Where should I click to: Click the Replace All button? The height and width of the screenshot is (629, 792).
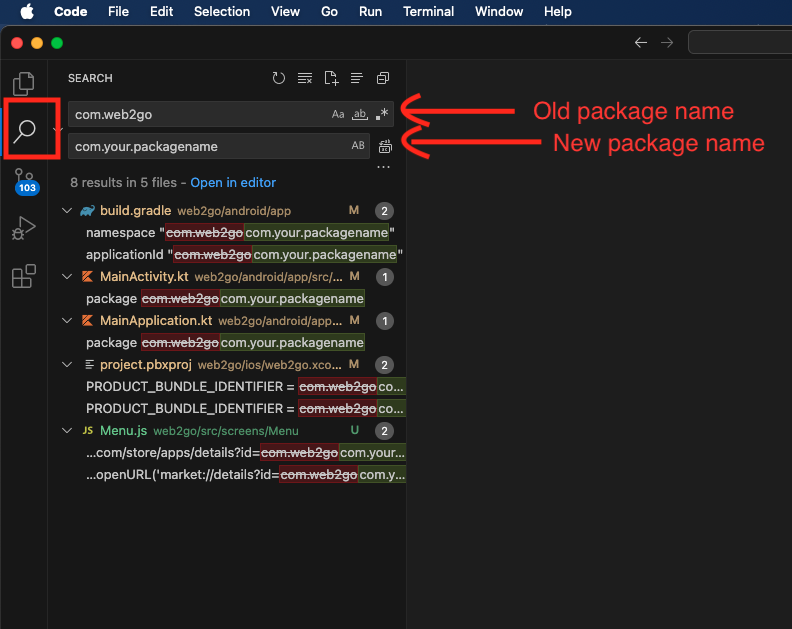click(x=385, y=146)
